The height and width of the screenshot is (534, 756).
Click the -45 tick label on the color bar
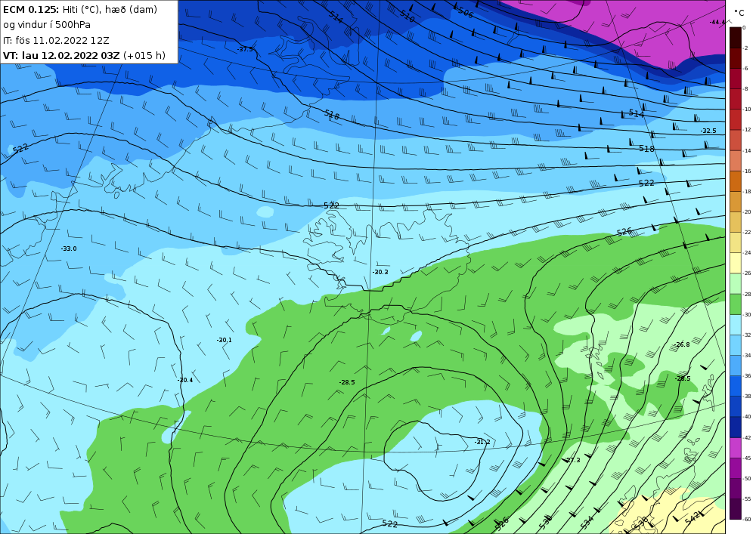click(747, 458)
